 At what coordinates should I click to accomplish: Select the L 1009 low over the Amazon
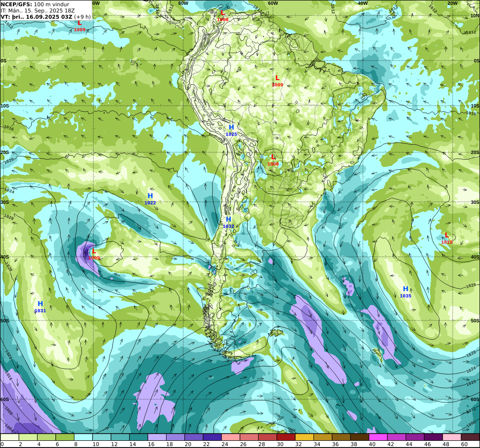click(277, 81)
